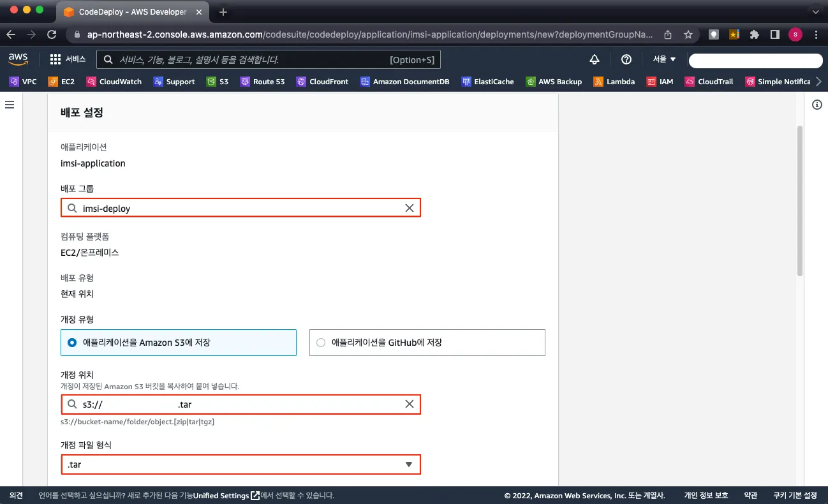Open the services grid menu
828x504 pixels.
[x=68, y=59]
